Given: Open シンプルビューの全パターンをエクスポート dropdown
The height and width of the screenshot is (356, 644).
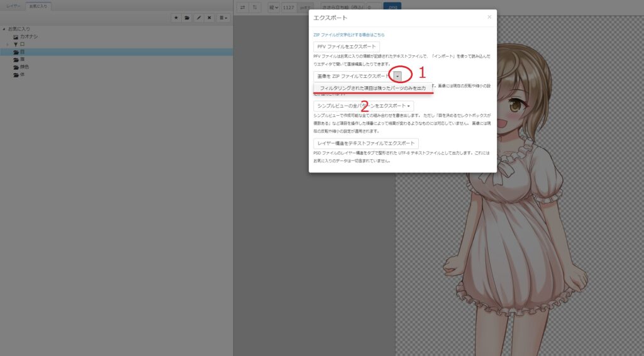Looking at the screenshot, I should [x=364, y=106].
